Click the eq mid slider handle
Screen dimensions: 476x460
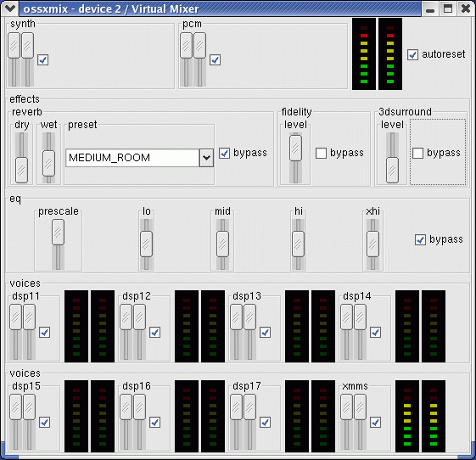pyautogui.click(x=222, y=244)
